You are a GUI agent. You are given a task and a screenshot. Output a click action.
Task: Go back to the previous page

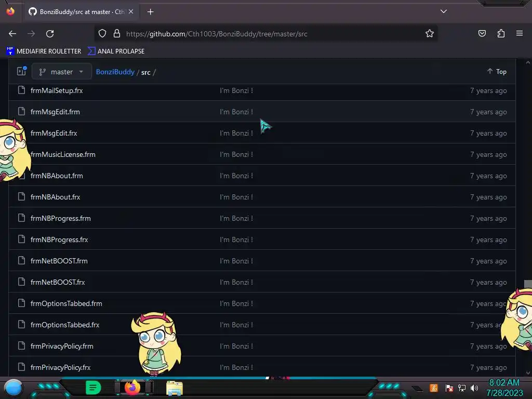point(12,34)
